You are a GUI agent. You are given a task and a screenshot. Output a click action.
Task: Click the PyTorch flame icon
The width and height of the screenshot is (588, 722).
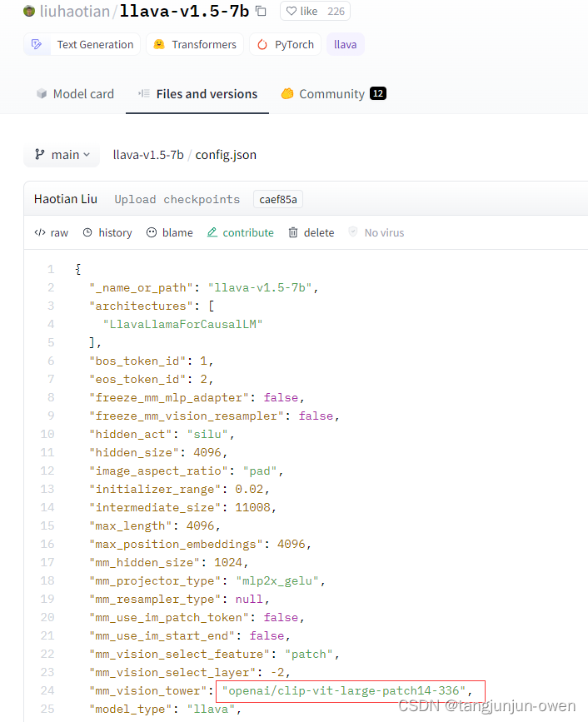(x=262, y=44)
